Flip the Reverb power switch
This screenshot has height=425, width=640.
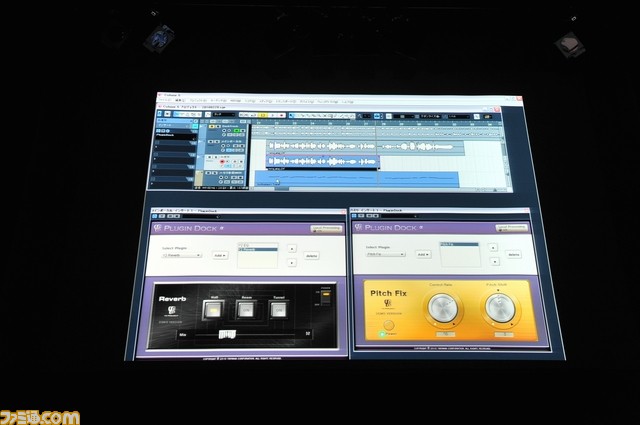pos(325,299)
